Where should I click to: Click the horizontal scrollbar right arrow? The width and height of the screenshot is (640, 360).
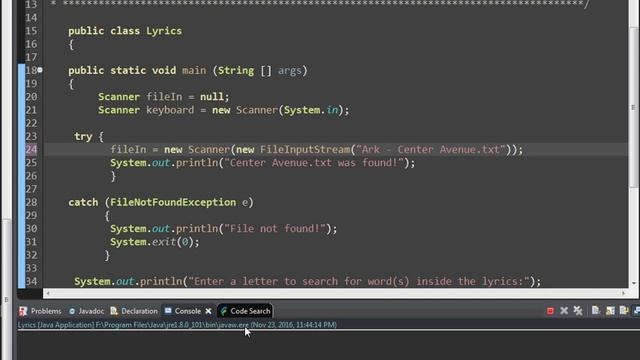pyautogui.click(x=623, y=293)
